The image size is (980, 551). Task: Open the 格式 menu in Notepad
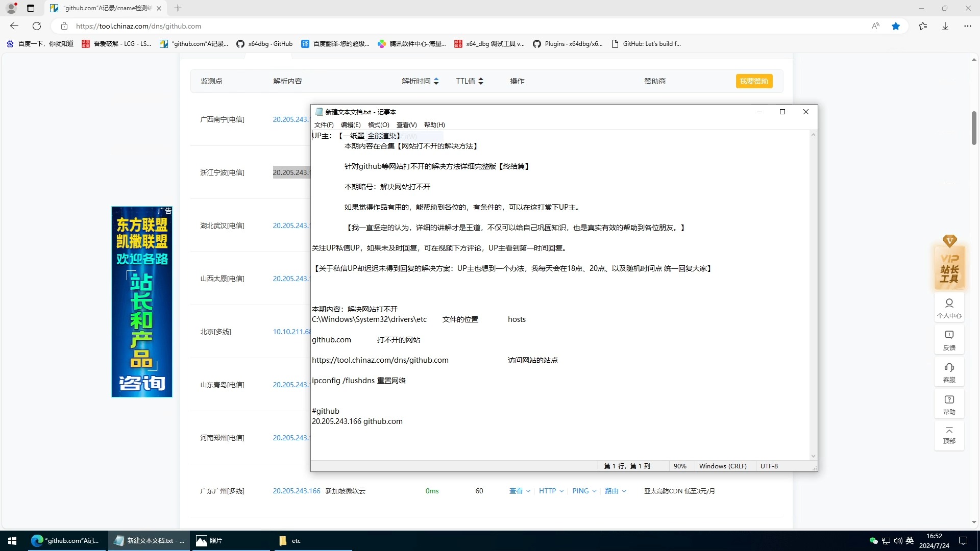pos(378,124)
